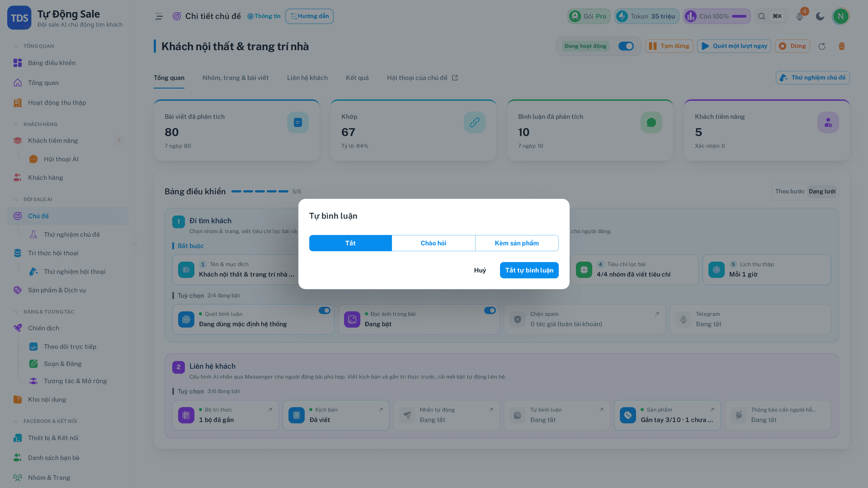This screenshot has height=488, width=868.
Task: Click the Tạm dừng pause button
Action: 669,46
